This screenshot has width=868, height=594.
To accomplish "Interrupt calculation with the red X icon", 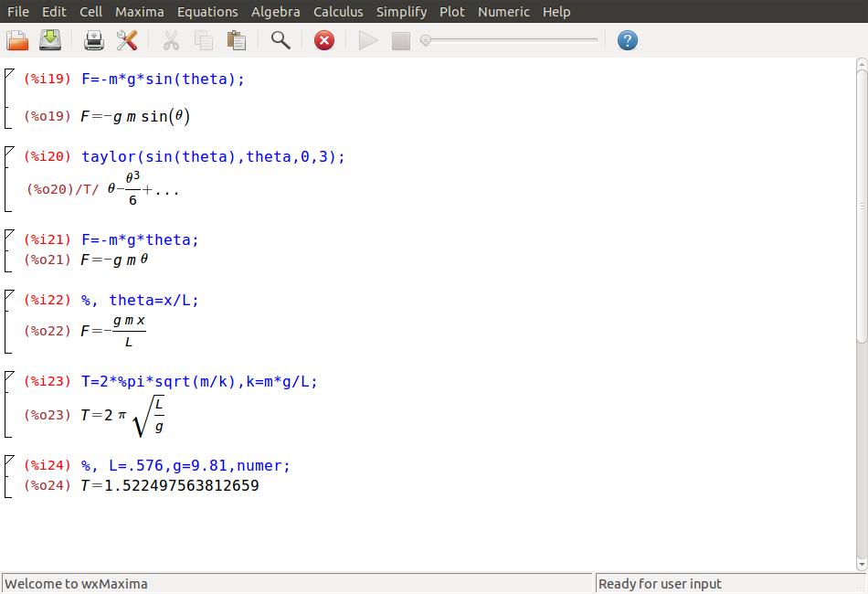I will tap(324, 40).
